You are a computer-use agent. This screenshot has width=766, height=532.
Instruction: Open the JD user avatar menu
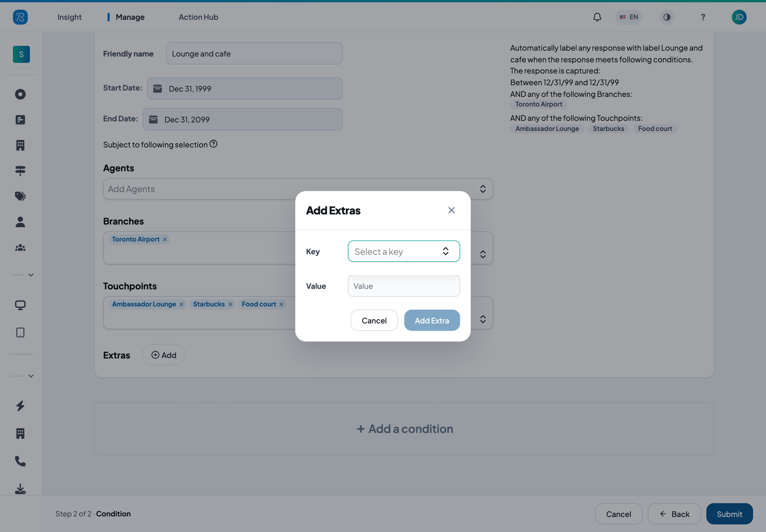point(739,17)
